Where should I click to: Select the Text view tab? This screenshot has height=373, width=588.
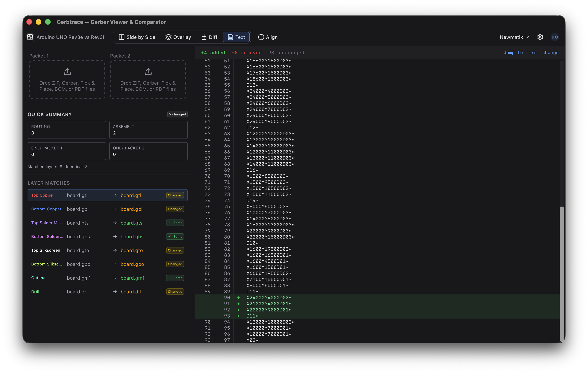tap(236, 37)
